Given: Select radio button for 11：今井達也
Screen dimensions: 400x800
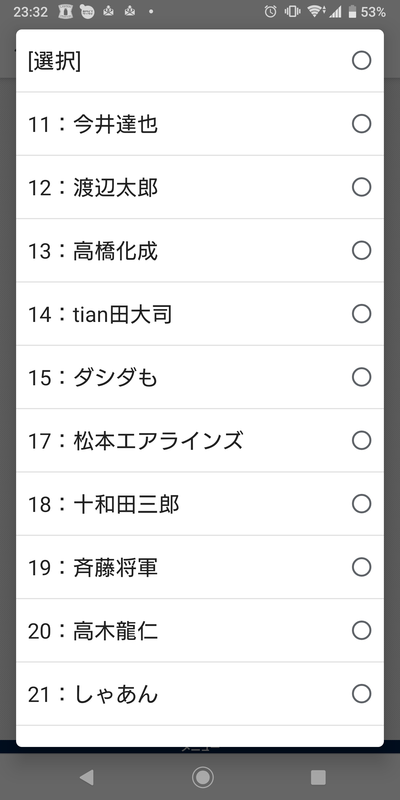Looking at the screenshot, I should 361,124.
